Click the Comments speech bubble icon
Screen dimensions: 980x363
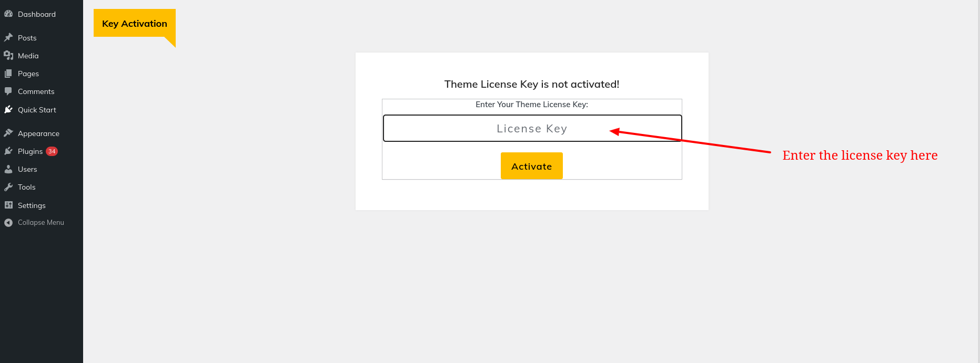[x=8, y=91]
